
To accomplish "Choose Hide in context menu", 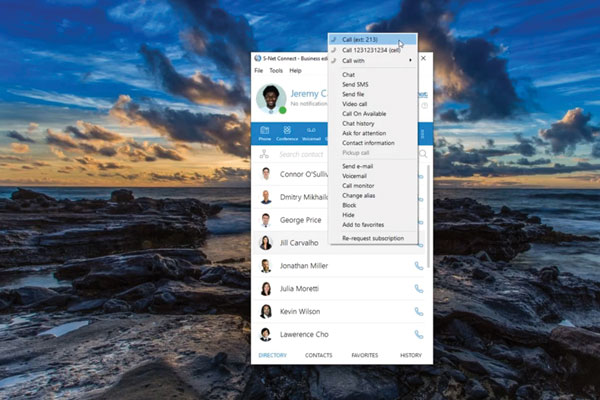I will click(348, 215).
